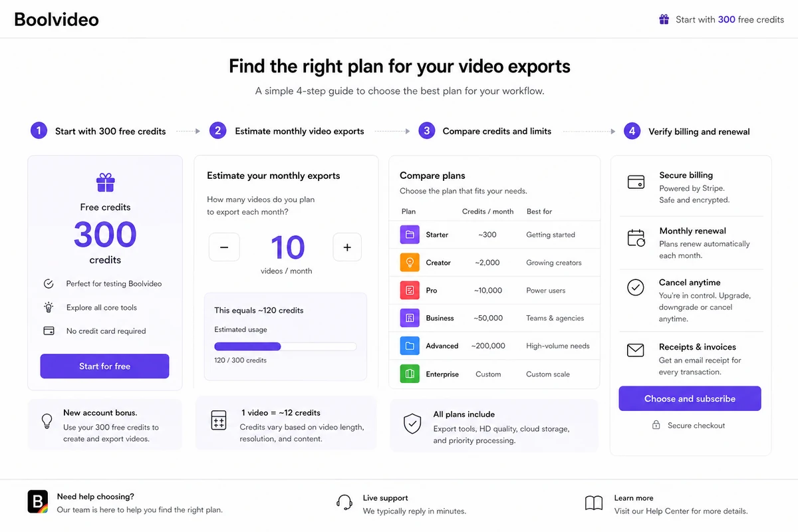798x532 pixels.
Task: Click the Best for column header
Action: [539, 211]
